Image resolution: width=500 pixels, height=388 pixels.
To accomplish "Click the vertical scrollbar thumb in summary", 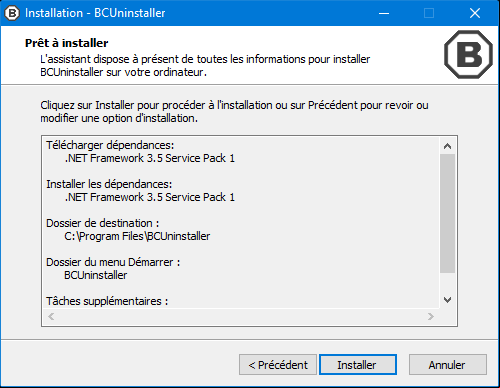I will click(447, 213).
